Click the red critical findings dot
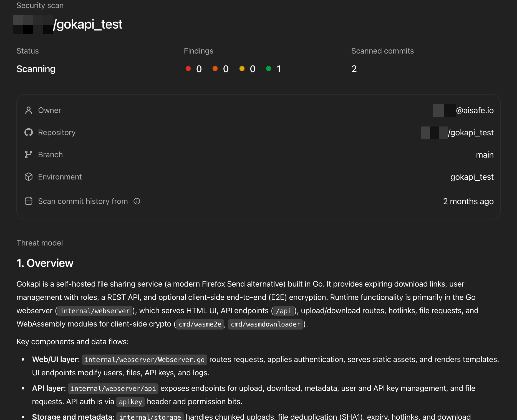Screen dimensions: 517x420 click(188, 69)
